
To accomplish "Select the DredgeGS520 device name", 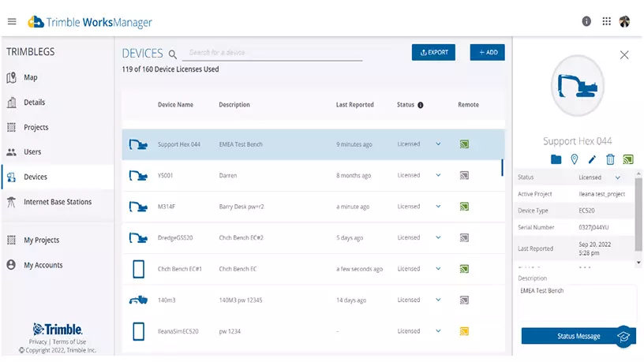I will 175,237.
